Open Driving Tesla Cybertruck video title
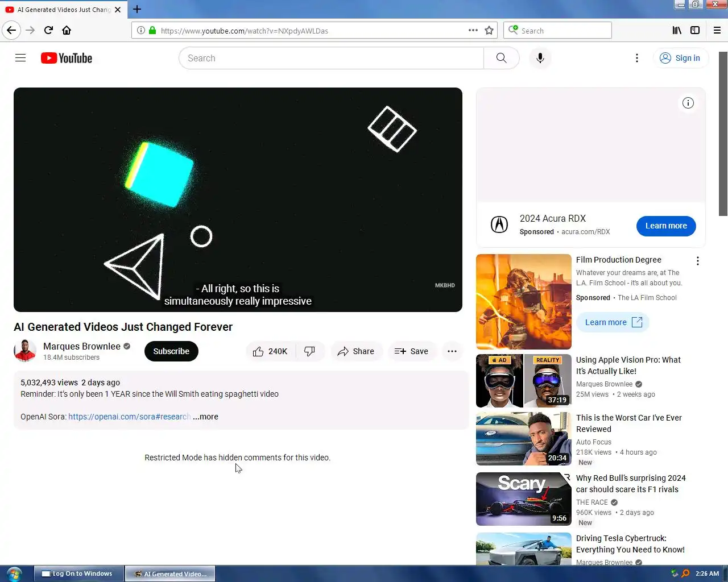The height and width of the screenshot is (582, 728). (x=630, y=544)
